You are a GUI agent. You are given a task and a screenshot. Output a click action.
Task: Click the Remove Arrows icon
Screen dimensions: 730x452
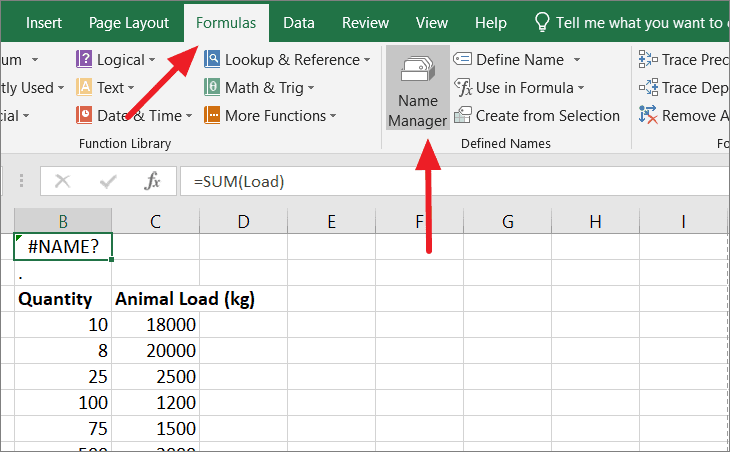(648, 115)
